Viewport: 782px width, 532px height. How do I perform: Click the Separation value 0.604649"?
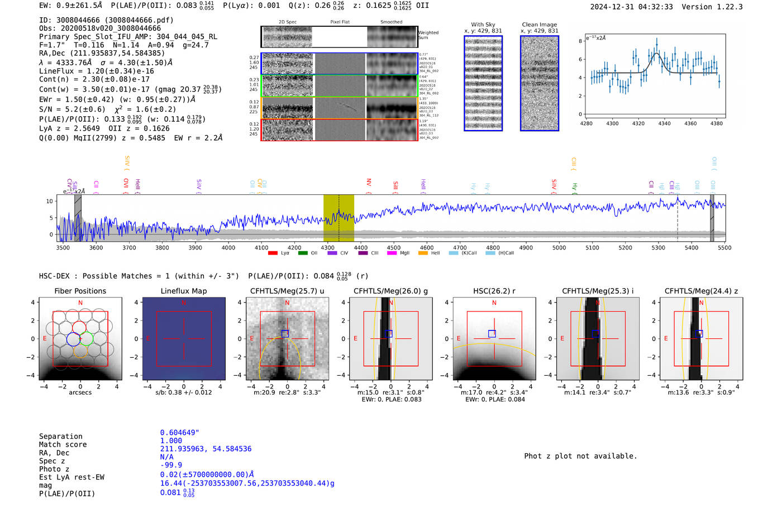(180, 433)
